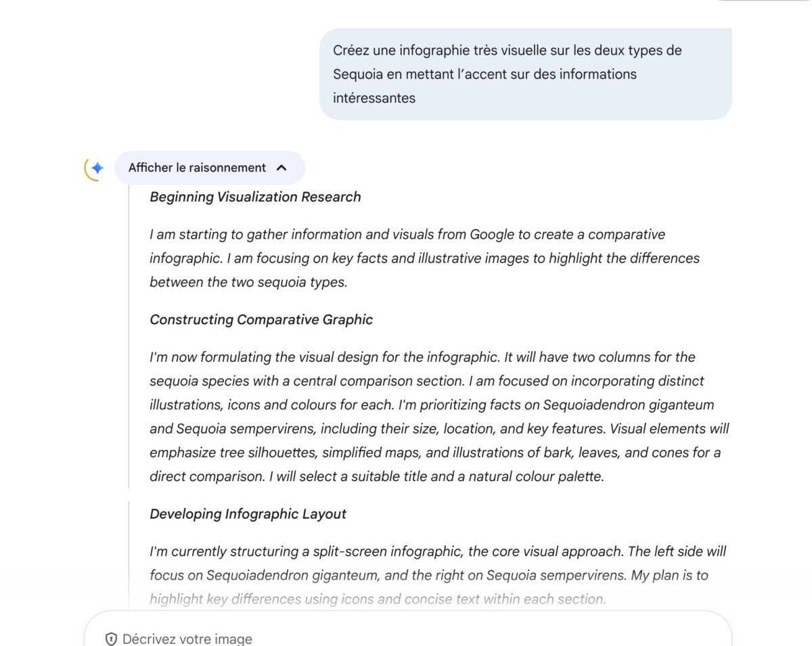812x646 pixels.
Task: Click the 'I'm now formulating' sentence start
Action: click(x=209, y=357)
